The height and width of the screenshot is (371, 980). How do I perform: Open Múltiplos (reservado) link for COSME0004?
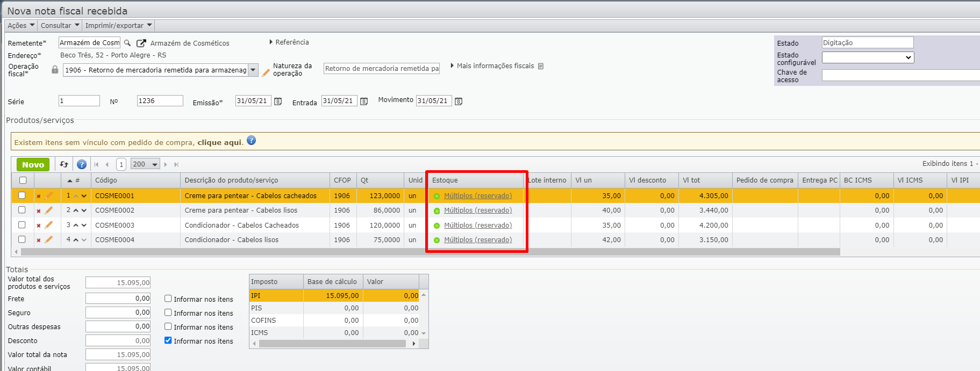[477, 240]
